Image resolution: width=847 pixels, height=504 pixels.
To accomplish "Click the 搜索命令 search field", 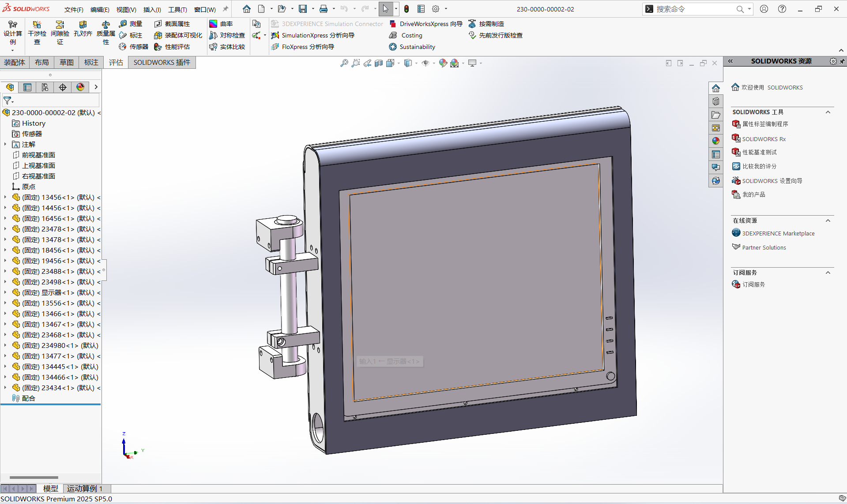I will [693, 9].
